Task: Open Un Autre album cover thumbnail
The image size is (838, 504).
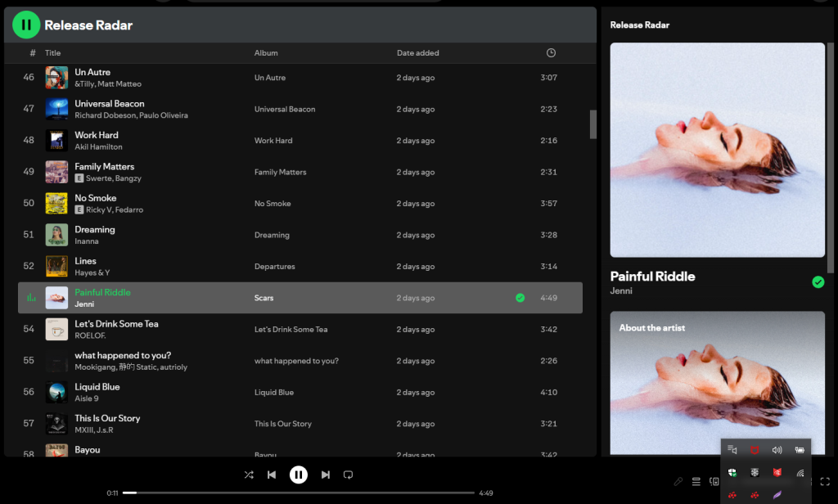Action: pyautogui.click(x=56, y=78)
